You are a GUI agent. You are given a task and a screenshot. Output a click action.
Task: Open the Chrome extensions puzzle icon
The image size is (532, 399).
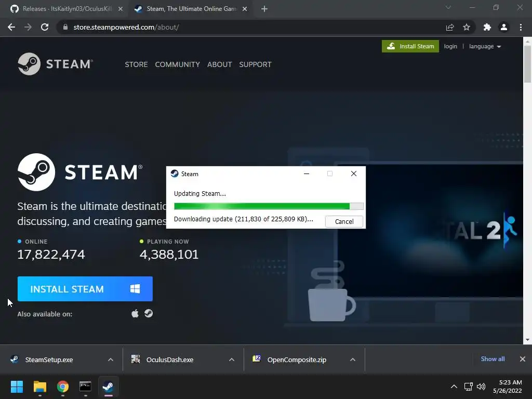pyautogui.click(x=487, y=27)
